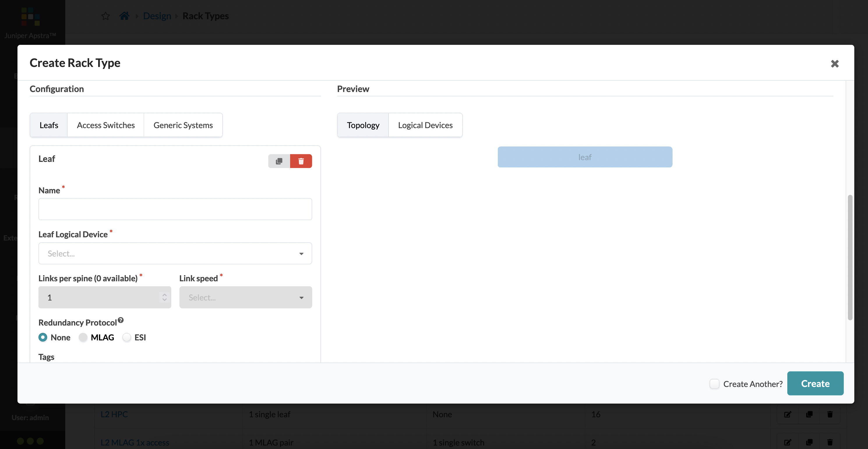Click edit icon in L2 MLAG 1x access row
868x449 pixels.
pos(788,442)
